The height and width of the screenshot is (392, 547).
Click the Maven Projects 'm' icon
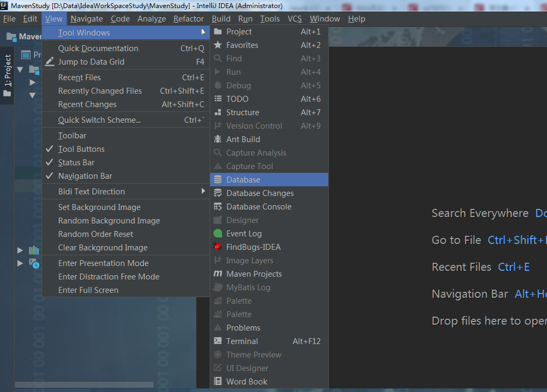pos(218,274)
